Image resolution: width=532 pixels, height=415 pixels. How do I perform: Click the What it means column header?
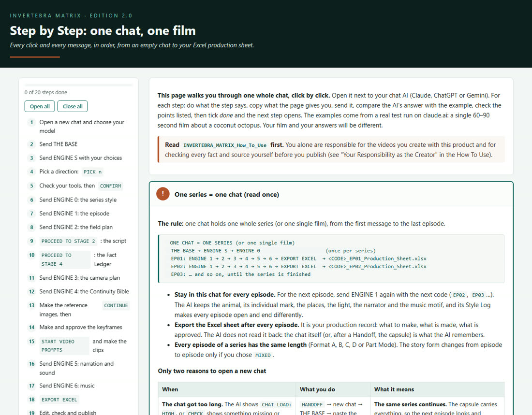tap(437, 389)
